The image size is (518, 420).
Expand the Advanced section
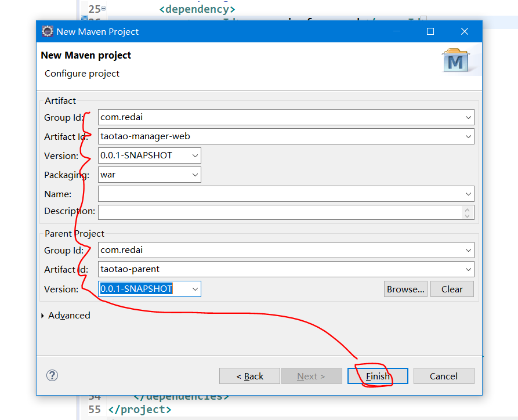coord(42,316)
